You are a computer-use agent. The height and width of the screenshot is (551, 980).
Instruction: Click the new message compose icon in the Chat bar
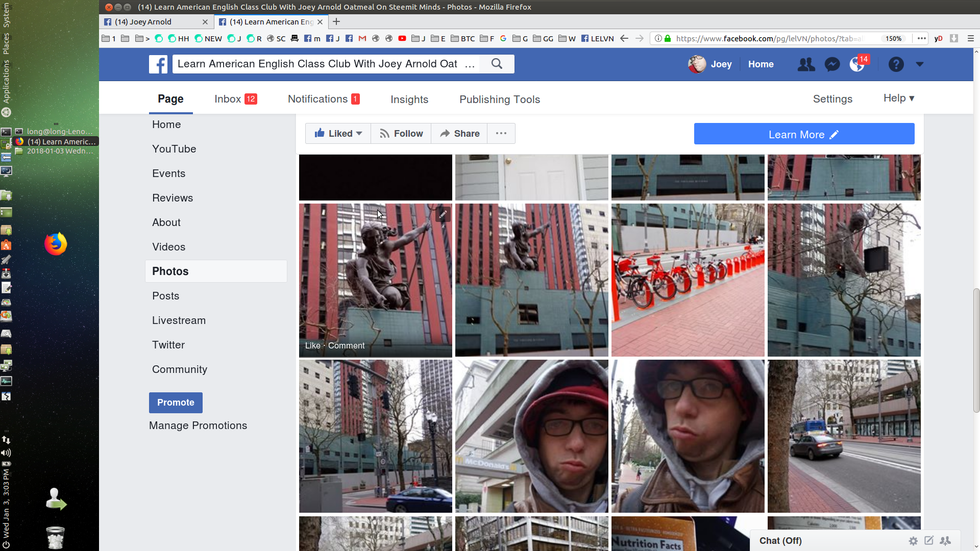929,540
